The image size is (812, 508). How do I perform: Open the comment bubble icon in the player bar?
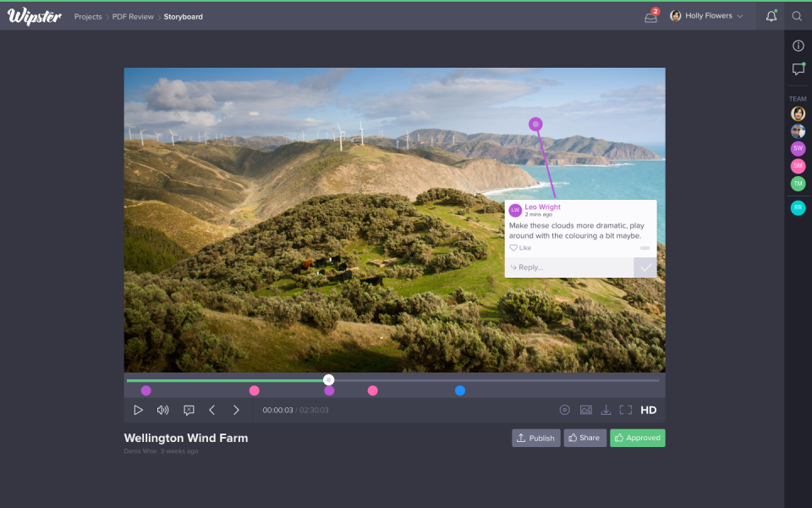(188, 409)
